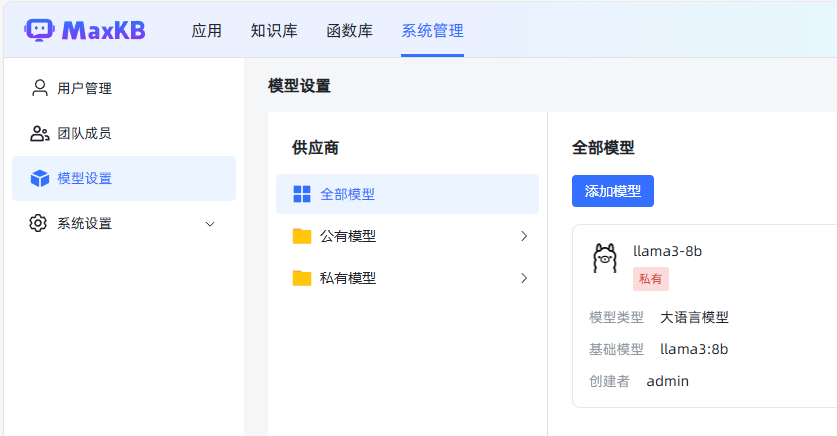Click the 创建者 field label

(x=610, y=381)
